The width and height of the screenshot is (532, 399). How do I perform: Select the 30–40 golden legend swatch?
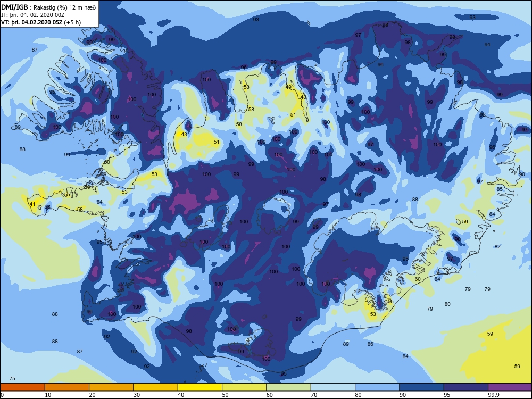156,387
